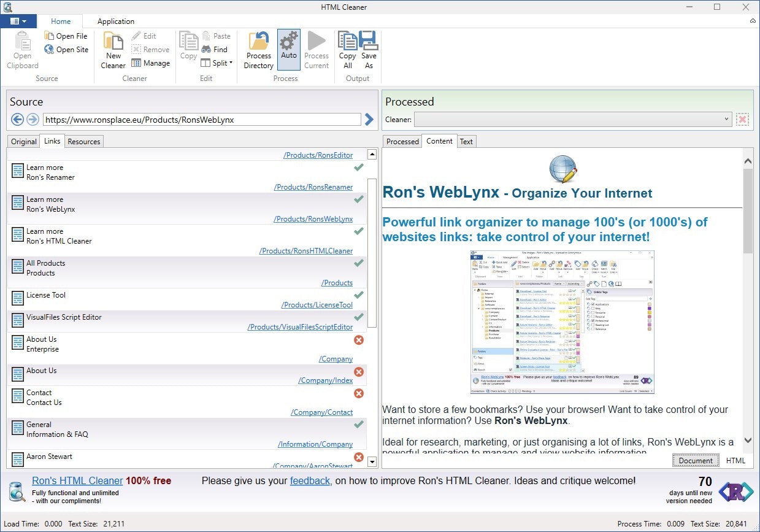Image resolution: width=760 pixels, height=532 pixels.
Task: Click the WebLynx screenshot image
Action: (x=562, y=322)
